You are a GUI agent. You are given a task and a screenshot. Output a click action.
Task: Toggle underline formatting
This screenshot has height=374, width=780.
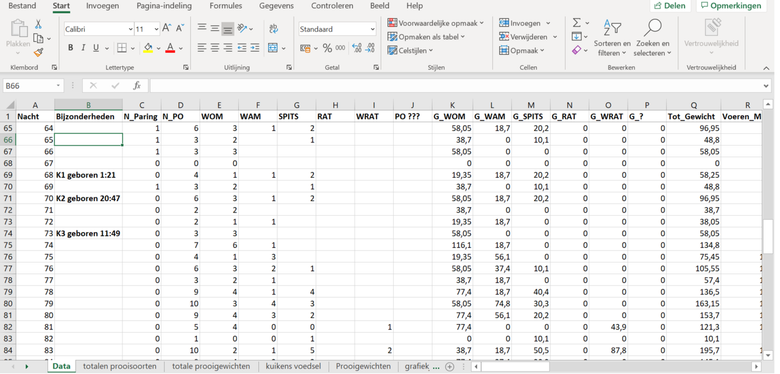point(95,48)
